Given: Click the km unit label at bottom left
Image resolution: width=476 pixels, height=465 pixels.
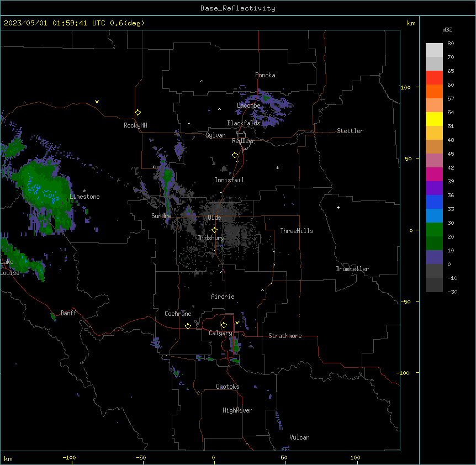Looking at the screenshot, I should (8, 458).
